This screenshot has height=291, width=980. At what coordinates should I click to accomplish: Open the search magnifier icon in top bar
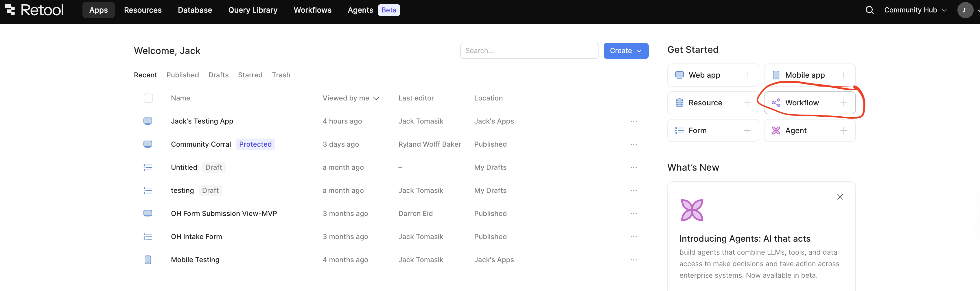click(x=869, y=10)
